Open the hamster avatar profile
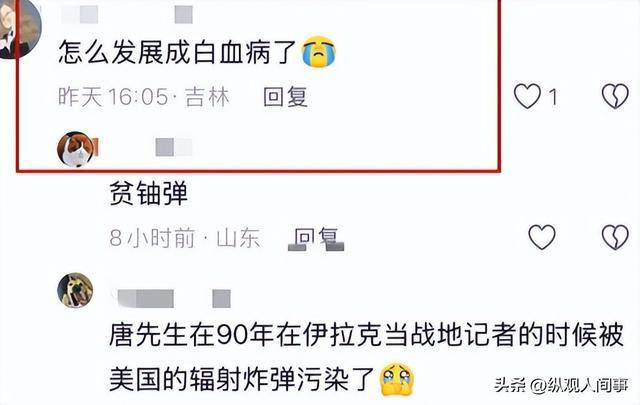The image size is (640, 405). pyautogui.click(x=76, y=149)
